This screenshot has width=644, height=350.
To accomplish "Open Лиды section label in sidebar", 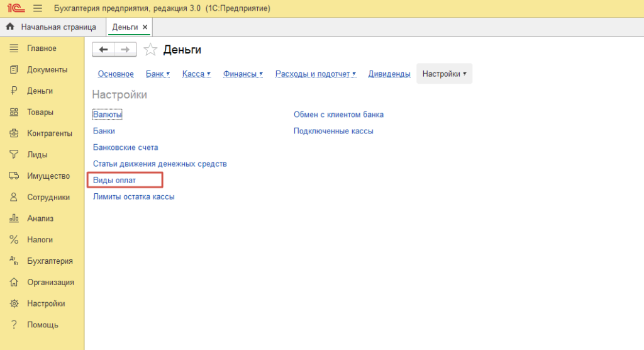I will point(37,155).
